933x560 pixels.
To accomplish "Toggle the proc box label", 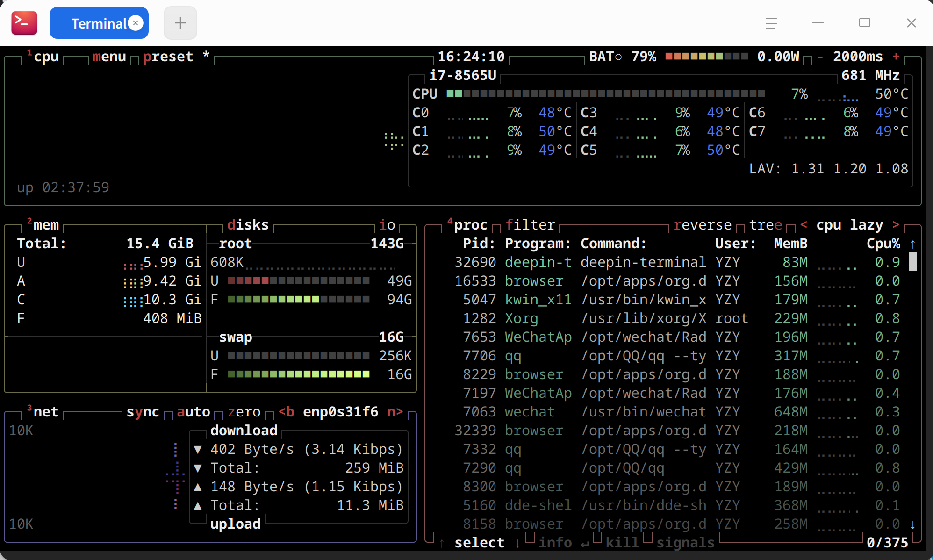I will click(x=467, y=225).
